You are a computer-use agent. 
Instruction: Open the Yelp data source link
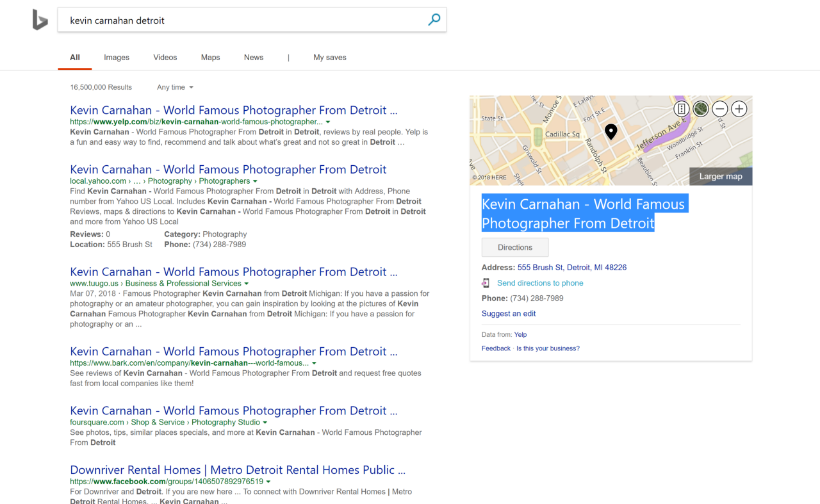(x=520, y=334)
